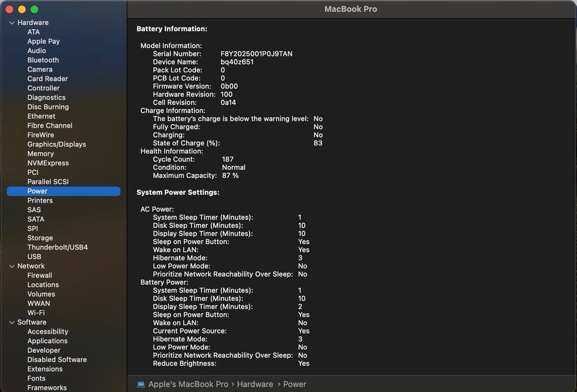The image size is (577, 392).
Task: Click State of Charge value 83
Action: coord(317,143)
